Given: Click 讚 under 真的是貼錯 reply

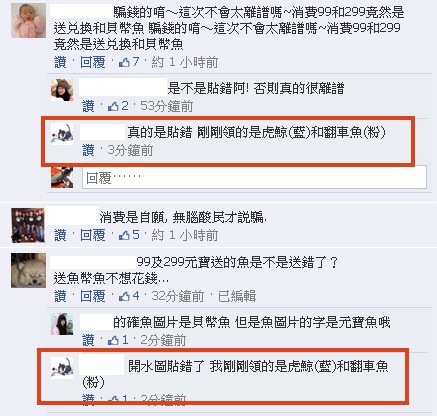Looking at the screenshot, I should tap(88, 151).
